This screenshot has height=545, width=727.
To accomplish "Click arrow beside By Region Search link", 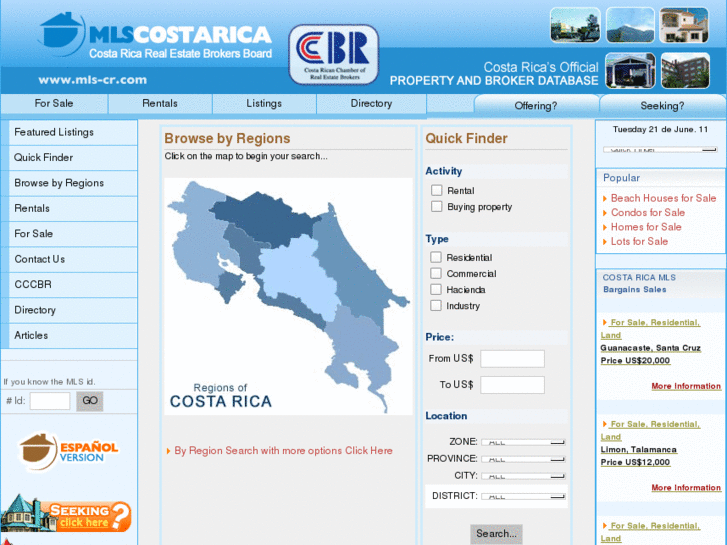I will tap(168, 451).
